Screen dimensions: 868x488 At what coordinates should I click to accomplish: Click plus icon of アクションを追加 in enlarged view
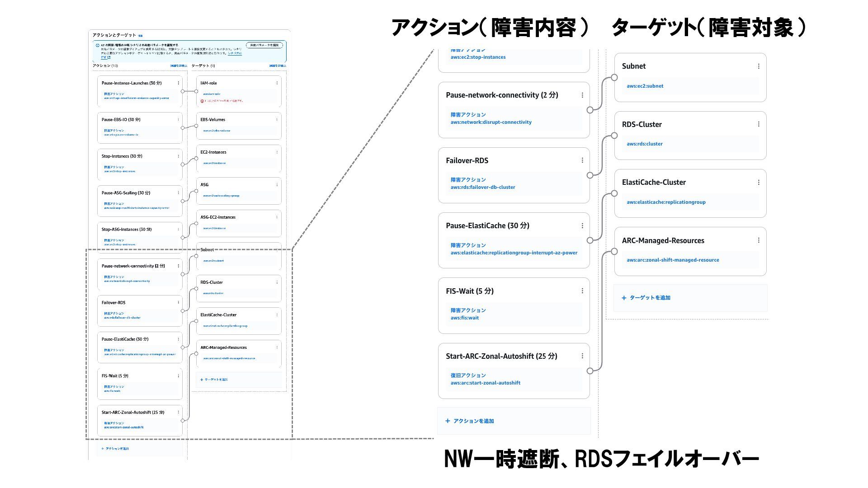[x=448, y=421]
